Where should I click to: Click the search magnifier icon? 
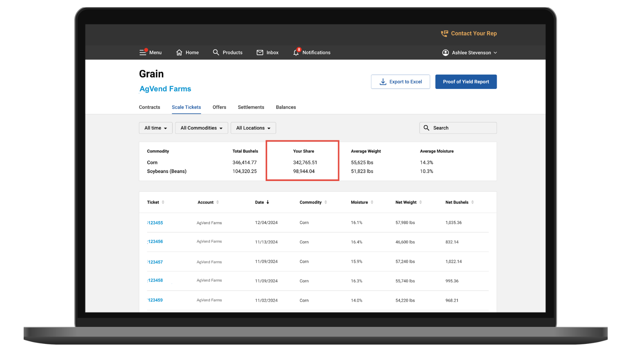(x=427, y=128)
